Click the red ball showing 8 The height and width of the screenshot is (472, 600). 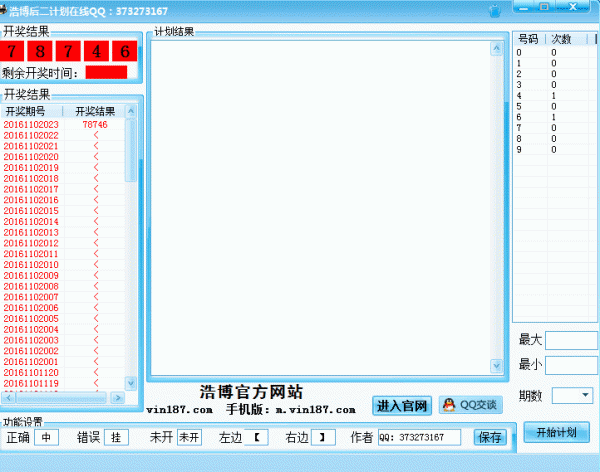pos(40,51)
